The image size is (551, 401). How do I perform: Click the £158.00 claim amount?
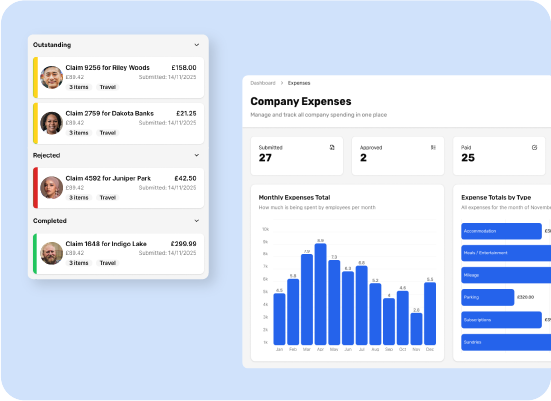184,67
